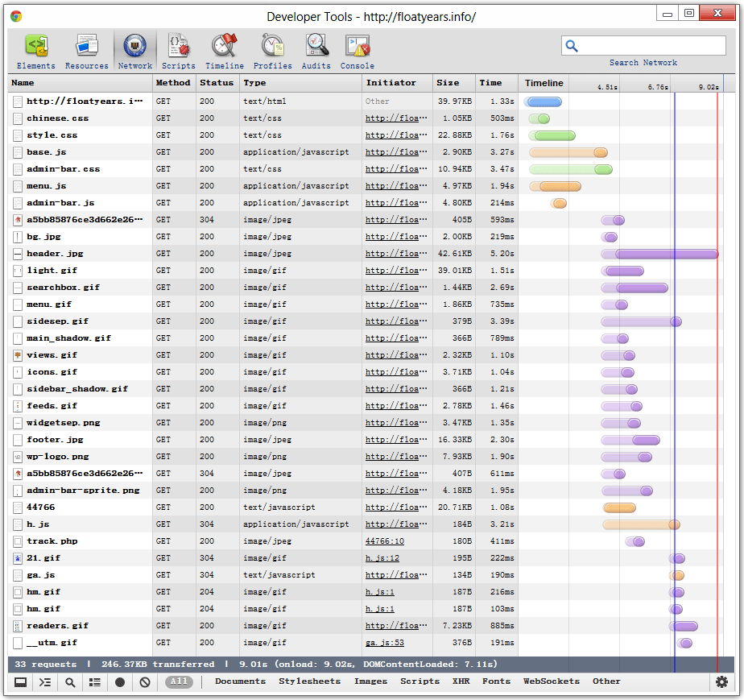This screenshot has width=744, height=700.
Task: Click file icon of feeds.gif row
Action: point(18,406)
